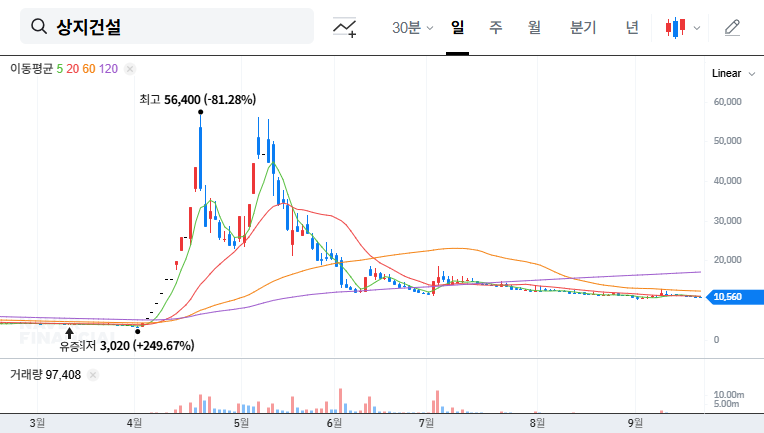Select the 120-day moving average value

point(108,69)
